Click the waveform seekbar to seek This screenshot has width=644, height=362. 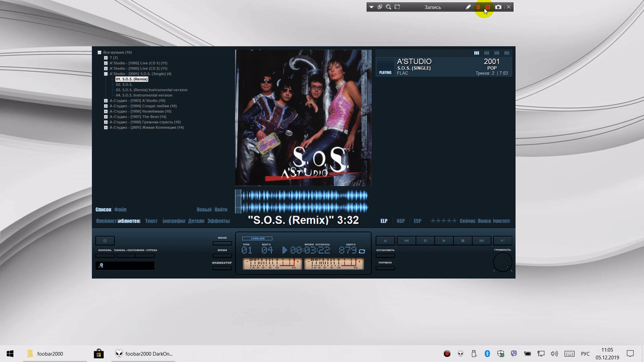pyautogui.click(x=302, y=201)
